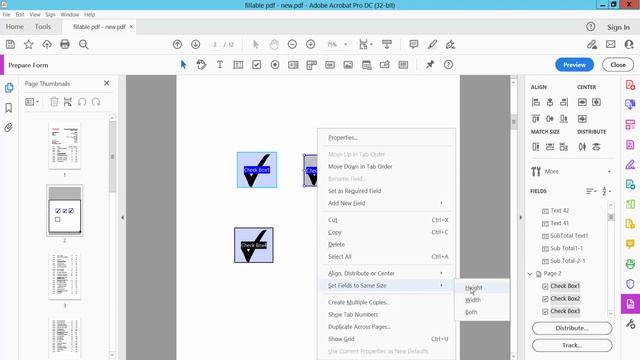Add an image field icon

348,64
